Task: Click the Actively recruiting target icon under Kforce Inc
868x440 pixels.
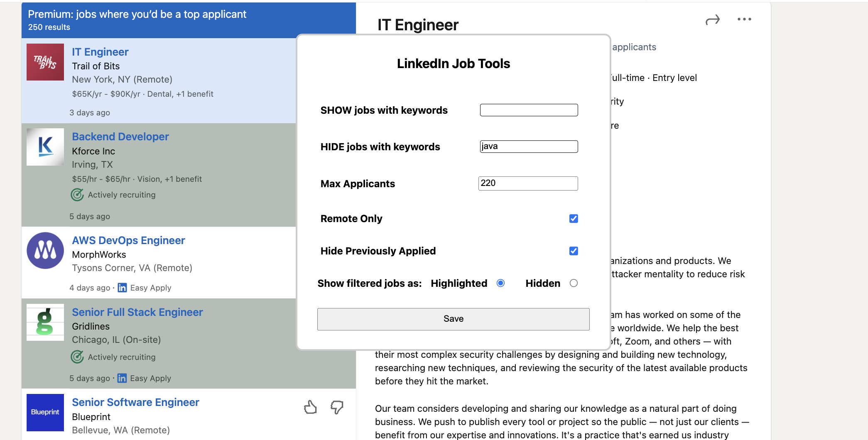Action: pyautogui.click(x=77, y=195)
